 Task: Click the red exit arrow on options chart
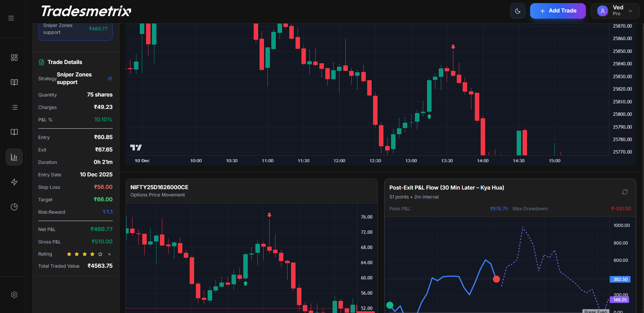click(x=269, y=215)
